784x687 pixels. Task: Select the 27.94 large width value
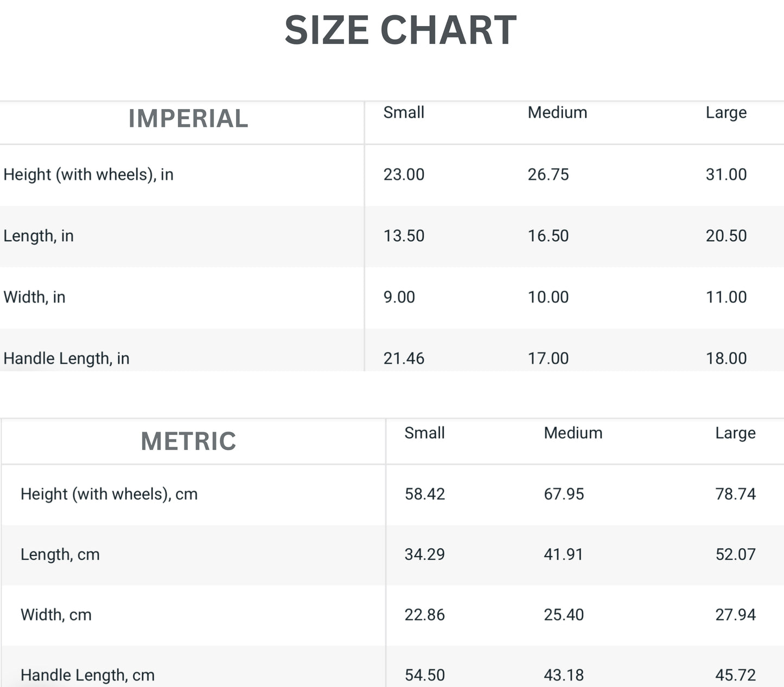[x=735, y=615]
